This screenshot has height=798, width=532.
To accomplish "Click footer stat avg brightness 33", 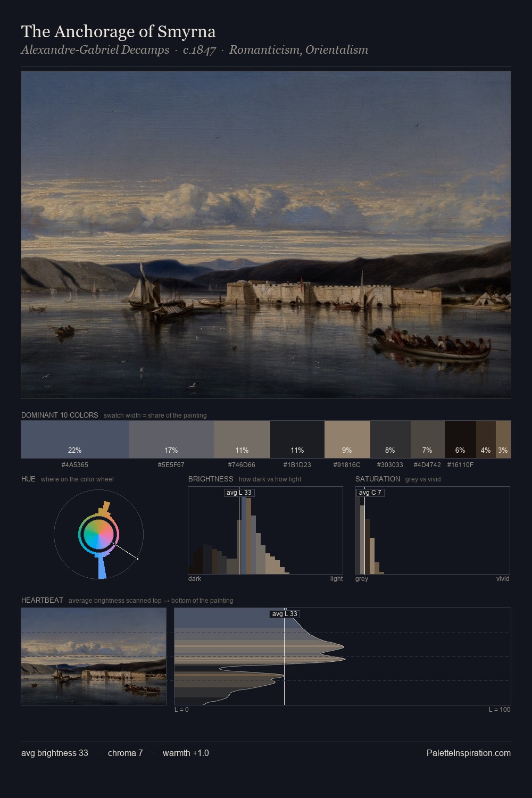I will pos(55,753).
